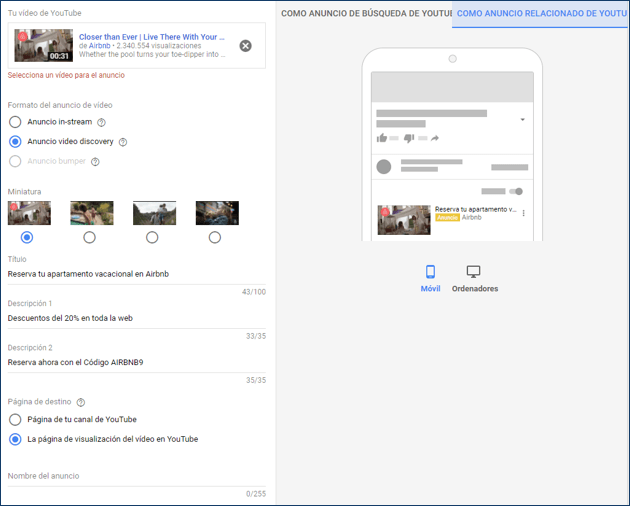Select La página de visualización del vídeo option

tap(15, 439)
